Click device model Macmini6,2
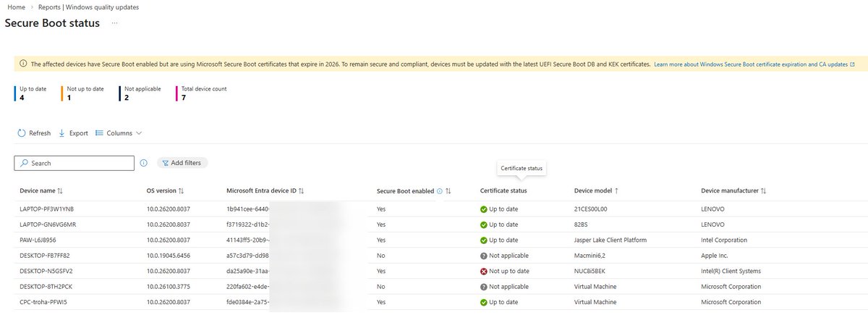868x323 pixels. tap(591, 256)
